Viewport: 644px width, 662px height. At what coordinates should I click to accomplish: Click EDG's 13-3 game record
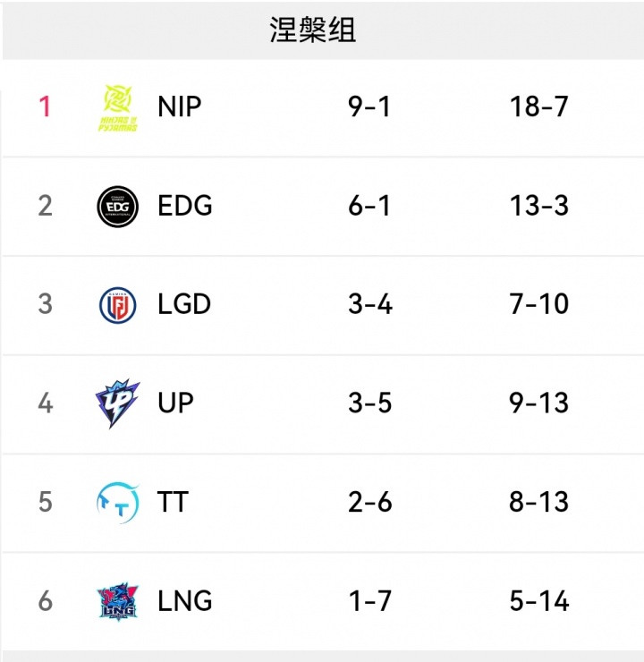538,206
